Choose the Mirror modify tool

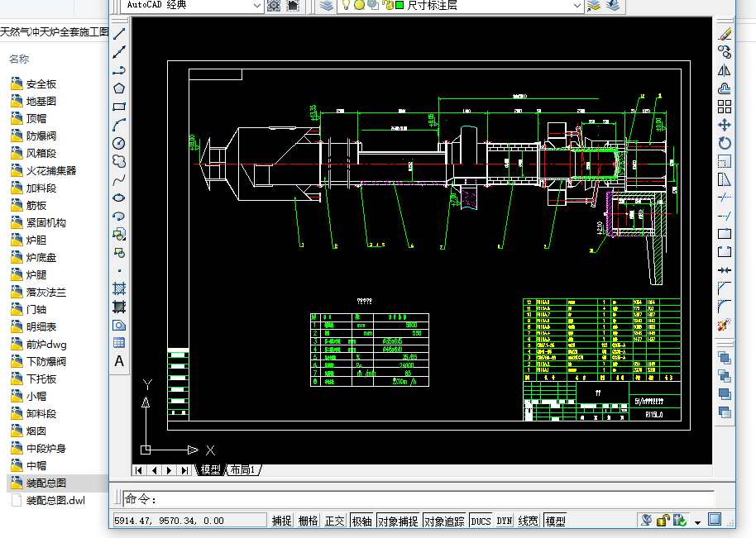pos(725,70)
